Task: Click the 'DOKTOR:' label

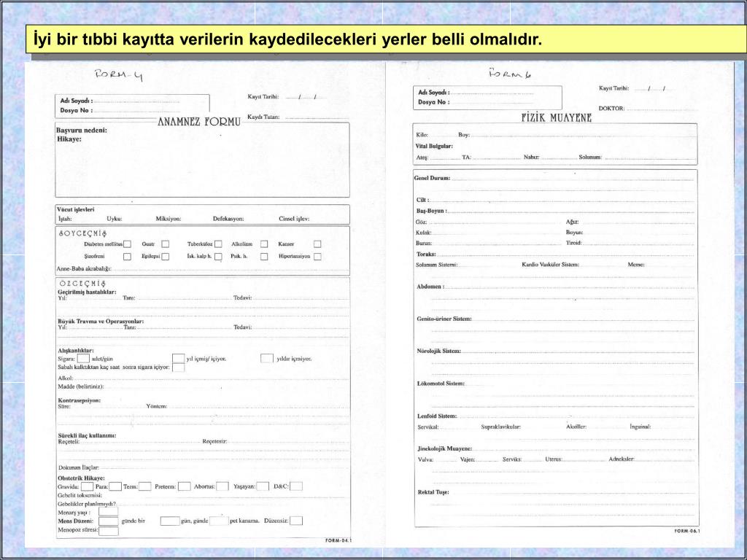Action: (612, 109)
